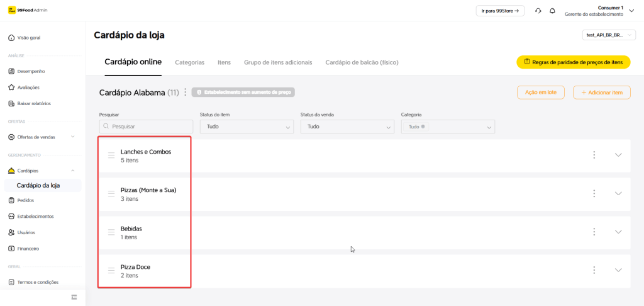Open the kebab menu for Bebidas row
The height and width of the screenshot is (306, 644).
594,232
